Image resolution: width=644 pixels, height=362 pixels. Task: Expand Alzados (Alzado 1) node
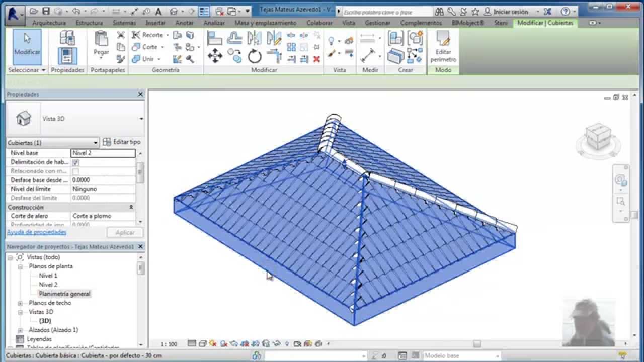pyautogui.click(x=21, y=330)
